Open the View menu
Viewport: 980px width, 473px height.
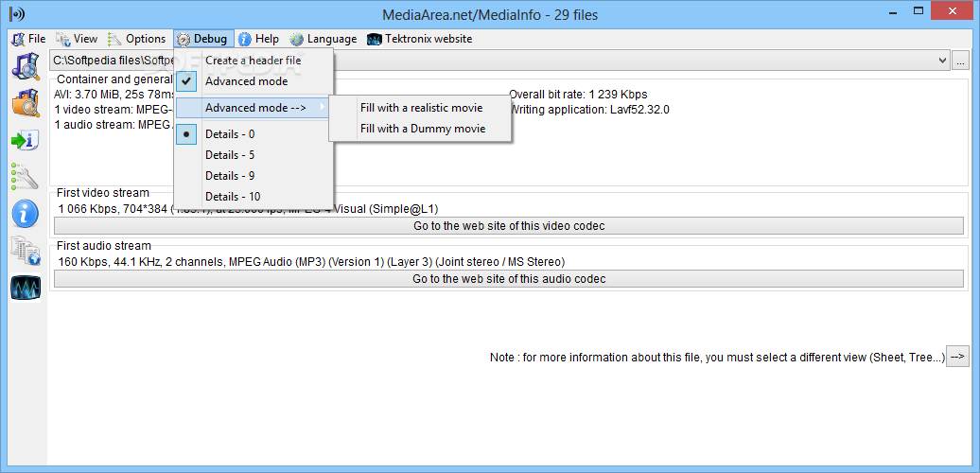point(77,39)
